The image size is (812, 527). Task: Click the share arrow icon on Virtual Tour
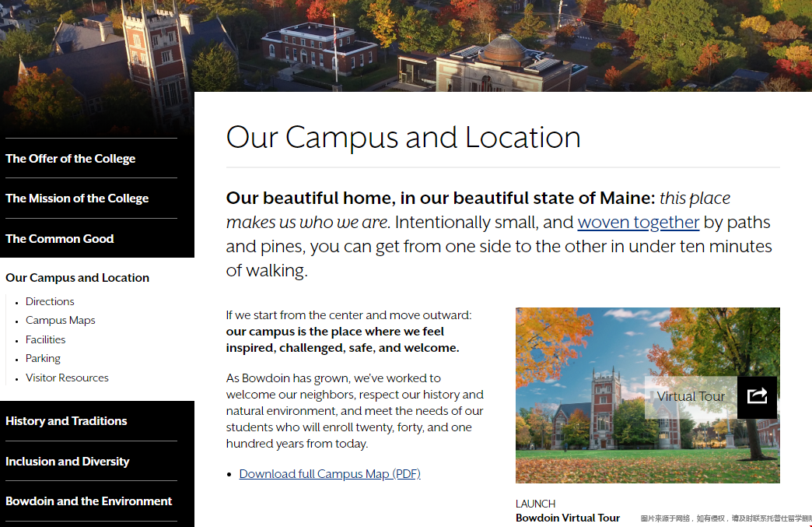click(x=757, y=396)
